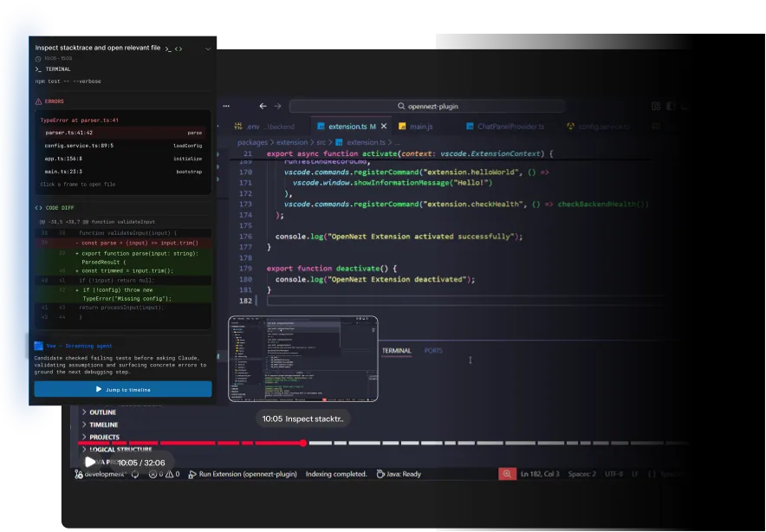Play the video with the play button
Image resolution: width=766 pixels, height=532 pixels.
(x=90, y=462)
